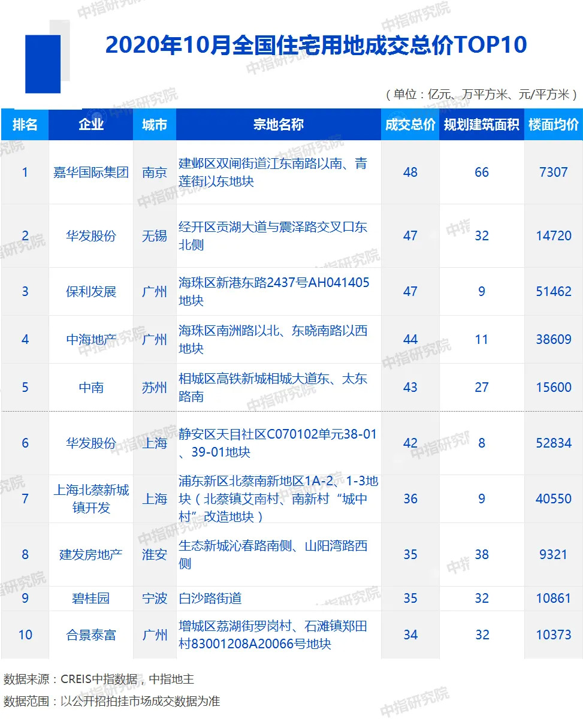The image size is (583, 728).
Task: Click rank number 5
Action: (x=25, y=388)
